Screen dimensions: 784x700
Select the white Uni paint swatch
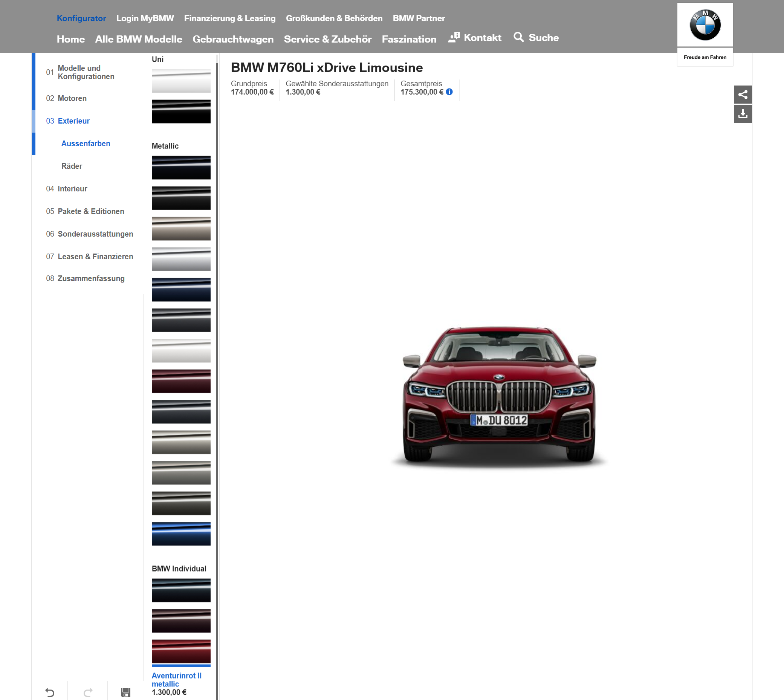[181, 81]
